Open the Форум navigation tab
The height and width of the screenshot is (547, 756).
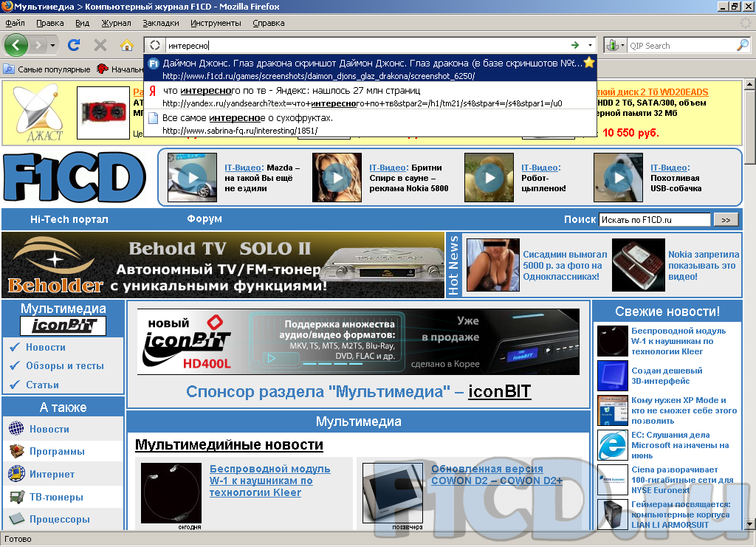[x=205, y=219]
